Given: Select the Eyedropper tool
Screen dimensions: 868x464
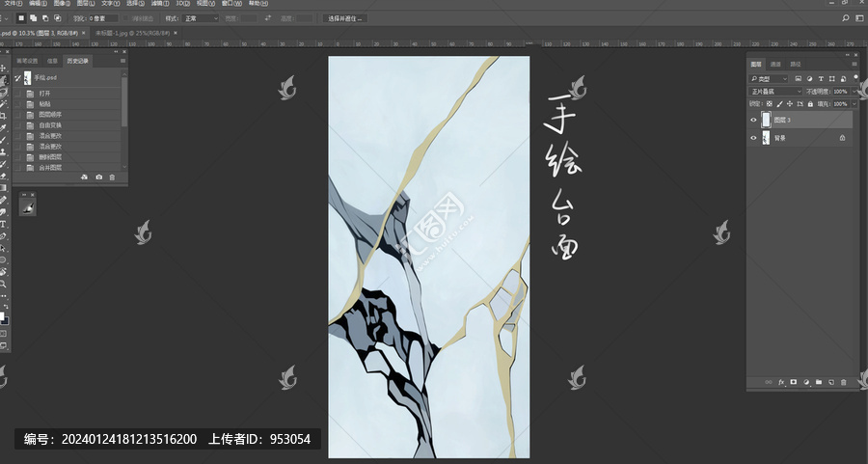Looking at the screenshot, I should [x=3, y=128].
